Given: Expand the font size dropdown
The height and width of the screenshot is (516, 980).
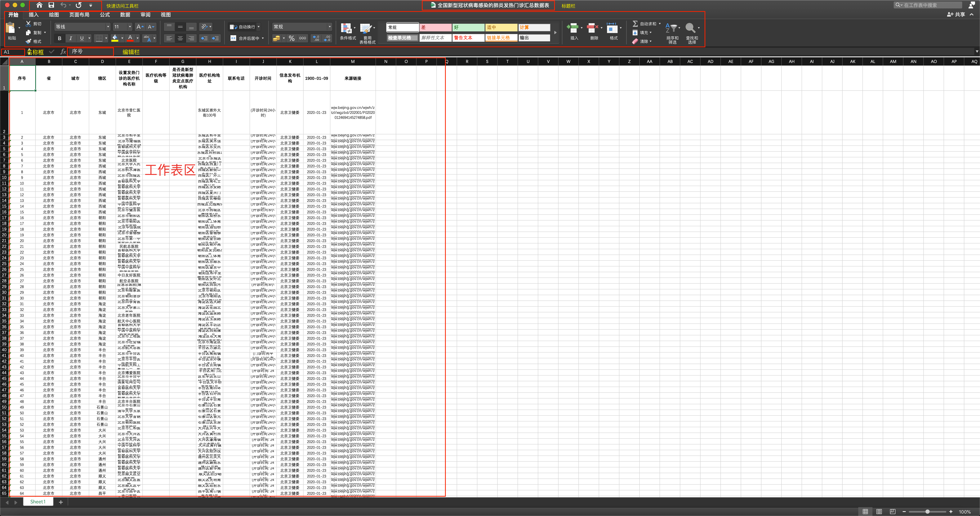Looking at the screenshot, I should 130,27.
